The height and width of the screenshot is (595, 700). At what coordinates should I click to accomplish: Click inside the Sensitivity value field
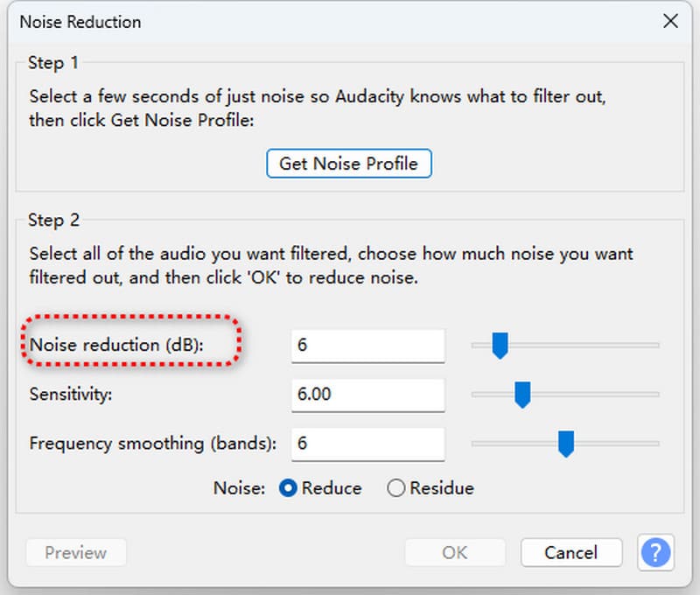(x=367, y=395)
